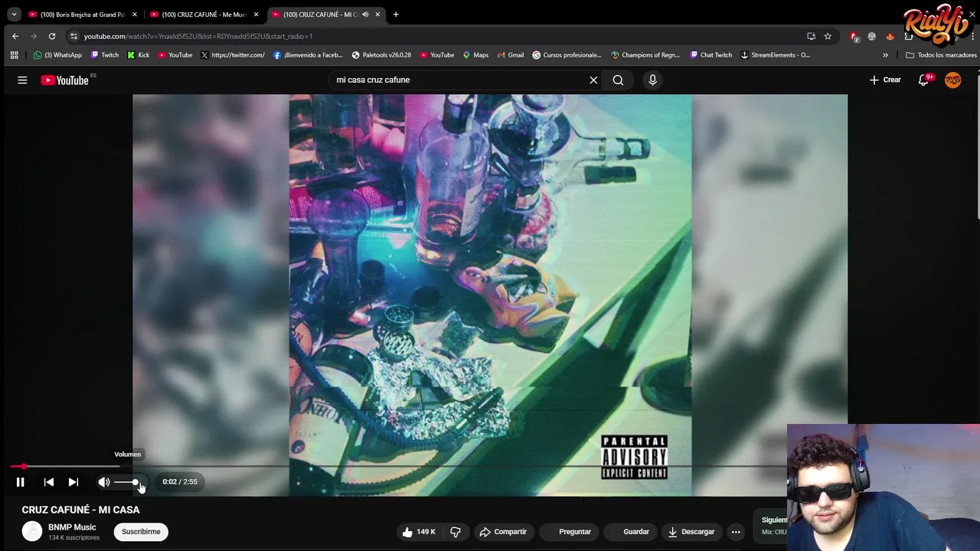Screen dimensions: 980x551
Task: Open the StreamElements bookmark
Action: pos(775,55)
